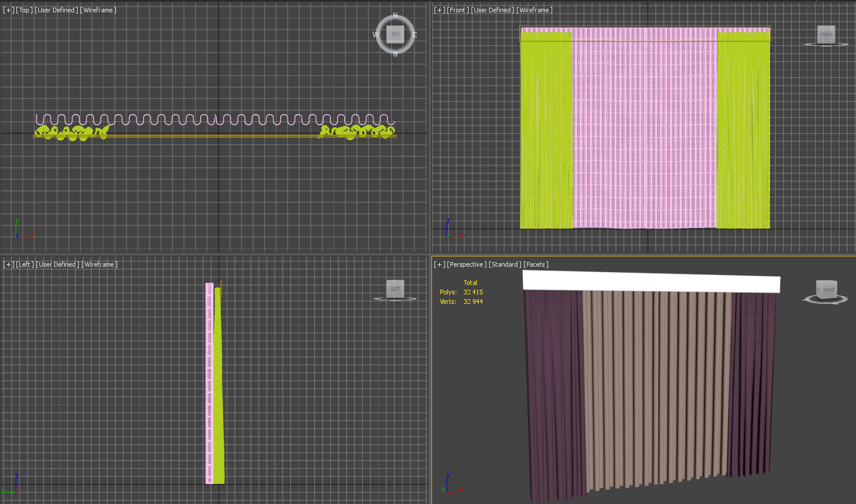This screenshot has width=856, height=504.
Task: Open the [Top] point-of-view menu
Action: [24, 10]
